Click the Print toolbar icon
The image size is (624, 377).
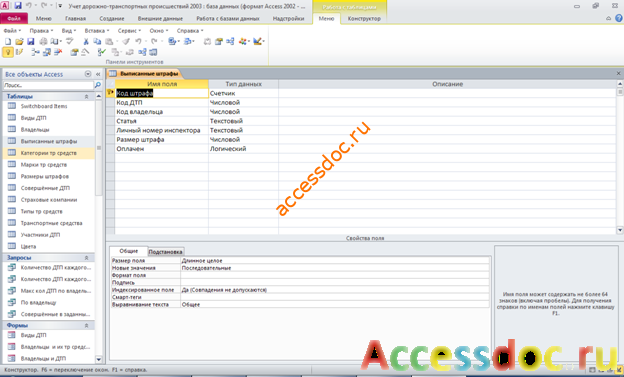(43, 41)
